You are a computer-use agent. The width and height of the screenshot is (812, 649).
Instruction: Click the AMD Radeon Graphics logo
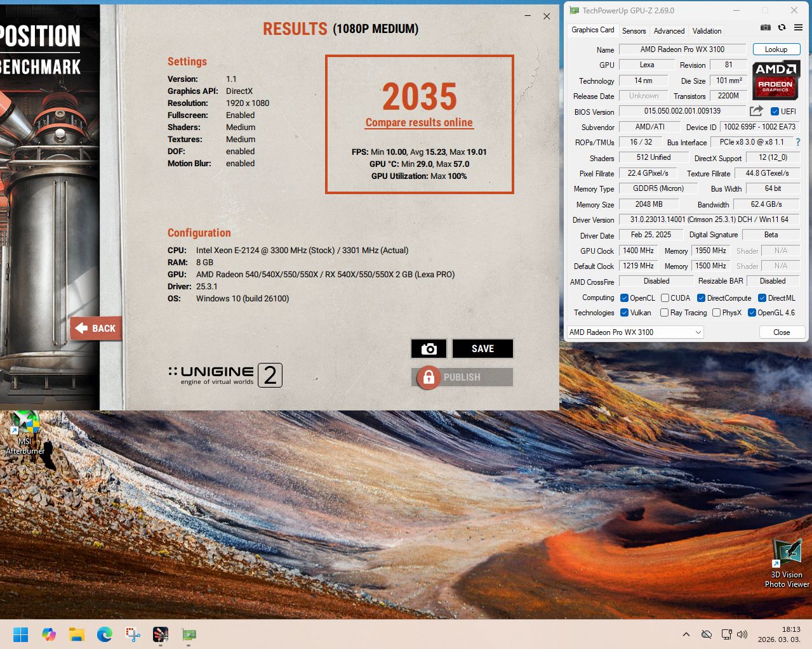[776, 80]
